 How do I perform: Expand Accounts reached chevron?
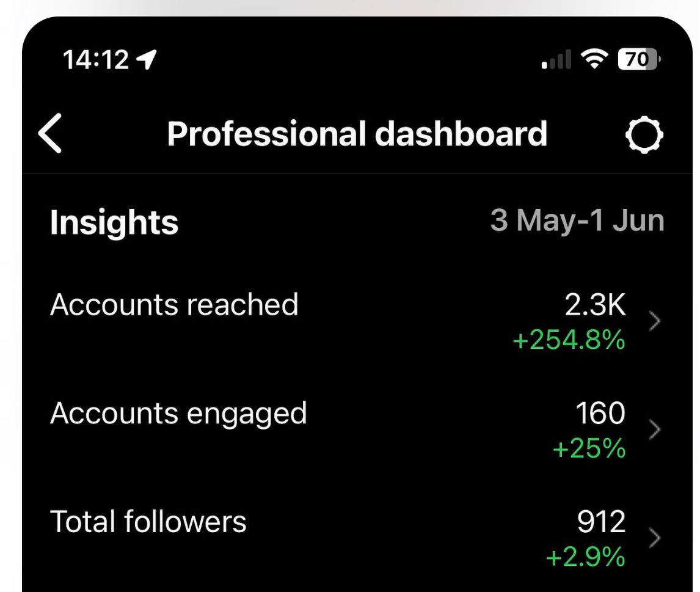(654, 322)
